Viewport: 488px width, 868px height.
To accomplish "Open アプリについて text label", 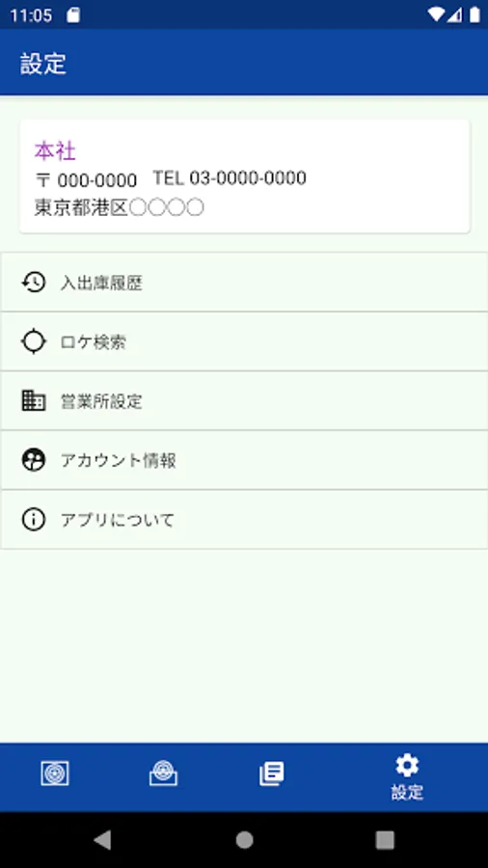I will [118, 519].
